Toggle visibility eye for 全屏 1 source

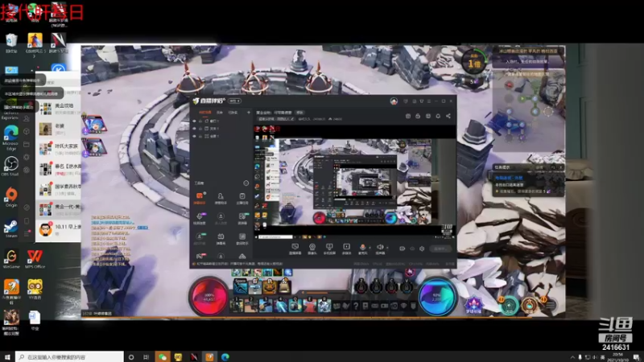pos(195,136)
